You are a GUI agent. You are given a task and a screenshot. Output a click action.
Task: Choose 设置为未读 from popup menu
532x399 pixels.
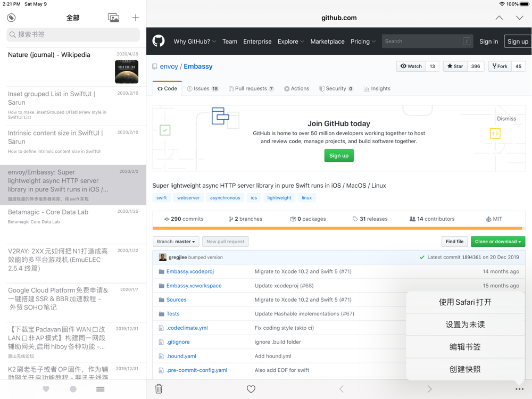point(465,325)
